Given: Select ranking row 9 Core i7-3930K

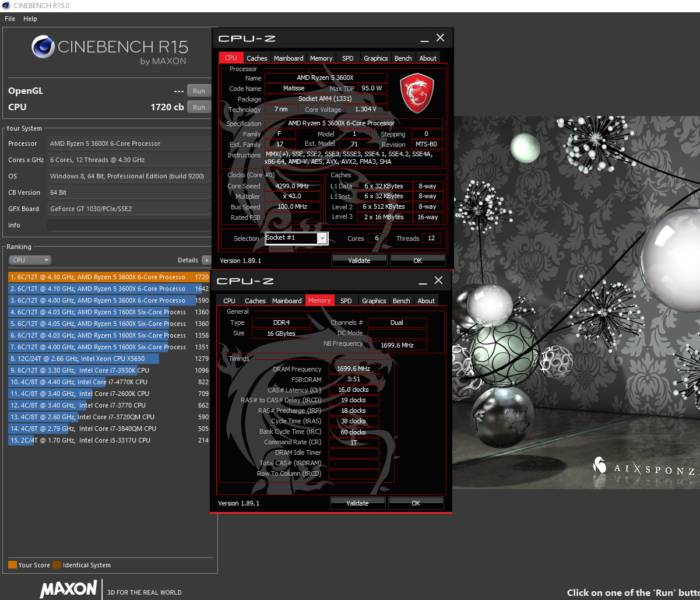Looking at the screenshot, I should 109,370.
